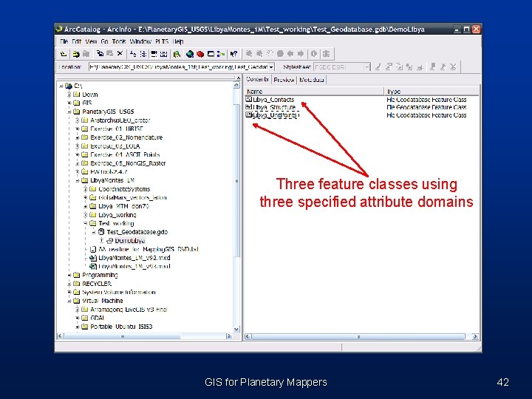Click the greyed Zoom In icon
This screenshot has width=532, height=399.
tap(249, 54)
